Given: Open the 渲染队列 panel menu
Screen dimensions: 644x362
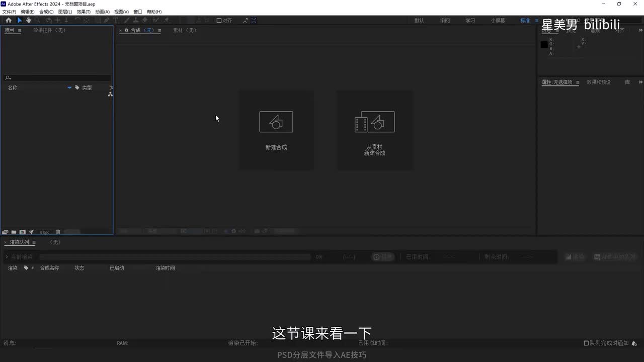Looking at the screenshot, I should (34, 242).
